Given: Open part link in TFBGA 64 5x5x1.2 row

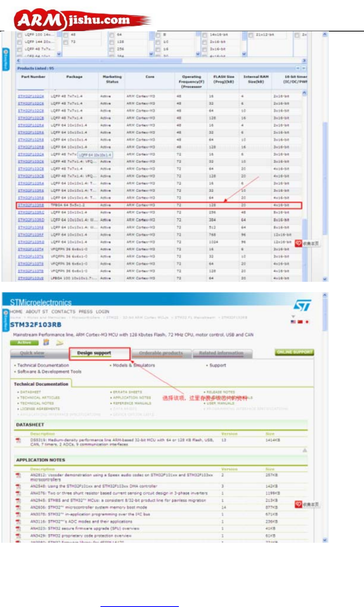Looking at the screenshot, I should point(31,205).
